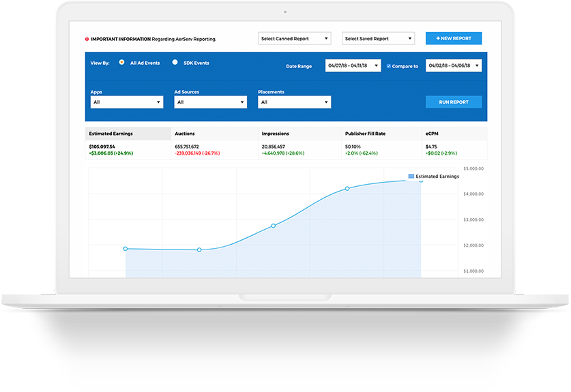
Task: Select the All Ad Events radio button
Action: click(x=121, y=62)
